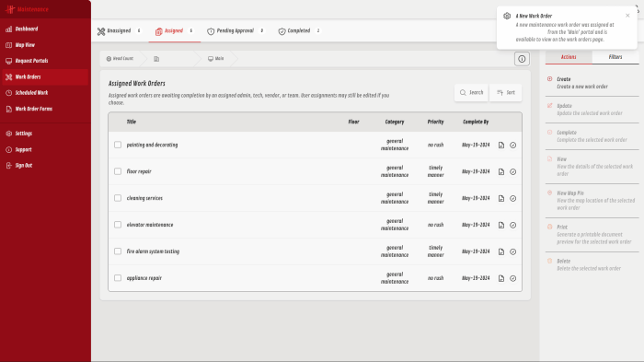
Task: Switch to the Unassigned tab
Action: point(119,30)
